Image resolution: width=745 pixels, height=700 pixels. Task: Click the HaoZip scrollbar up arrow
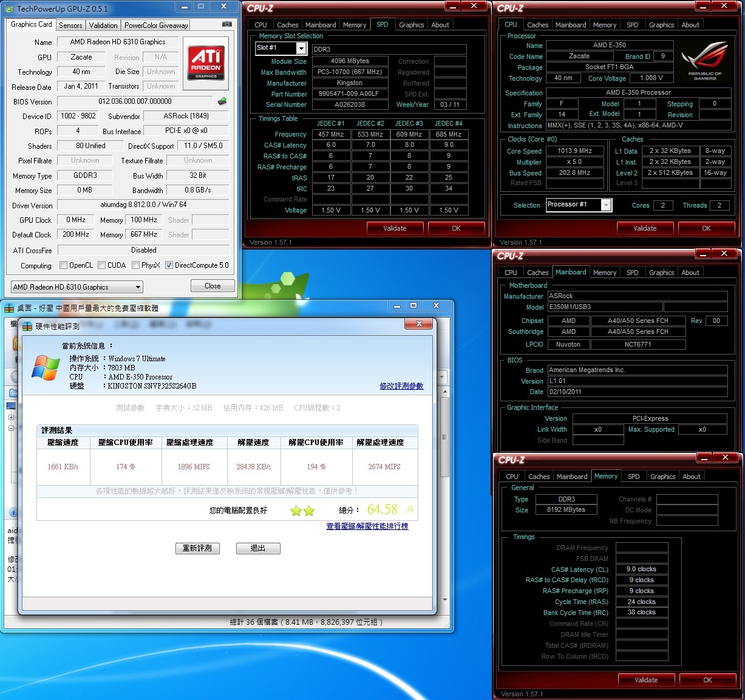point(445,392)
